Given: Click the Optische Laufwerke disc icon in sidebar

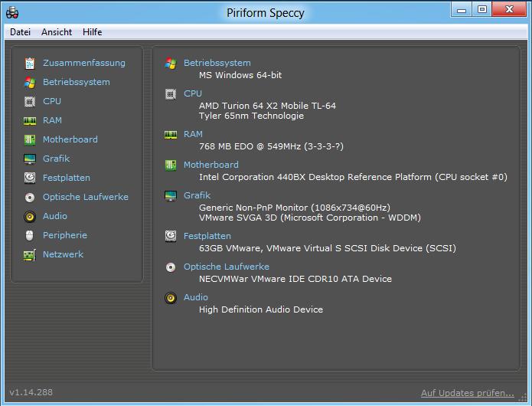Looking at the screenshot, I should (30, 197).
